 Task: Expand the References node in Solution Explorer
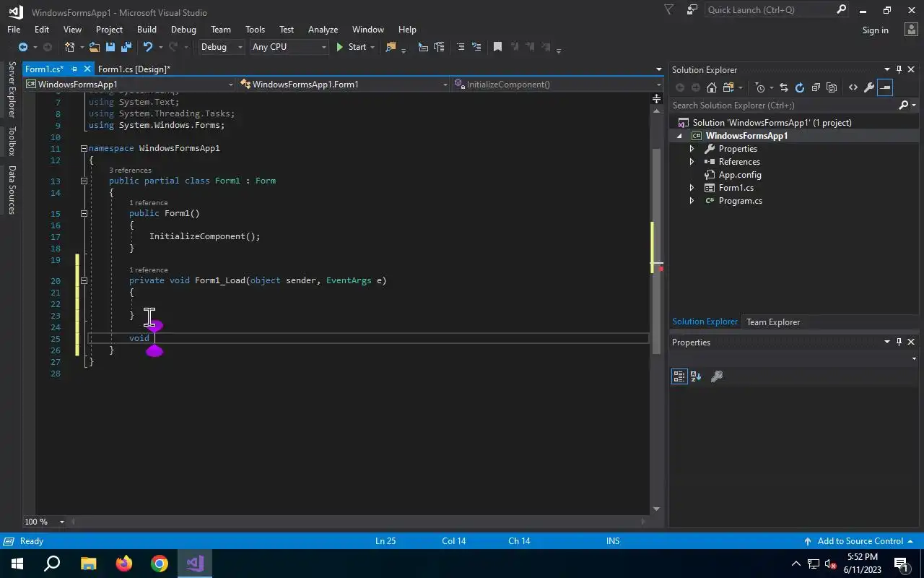pyautogui.click(x=692, y=162)
